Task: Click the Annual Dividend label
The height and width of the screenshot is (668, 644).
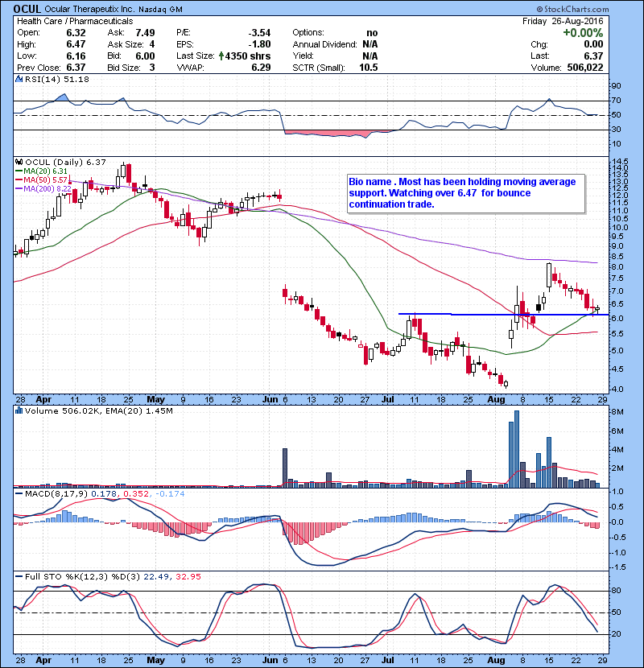Action: point(324,44)
